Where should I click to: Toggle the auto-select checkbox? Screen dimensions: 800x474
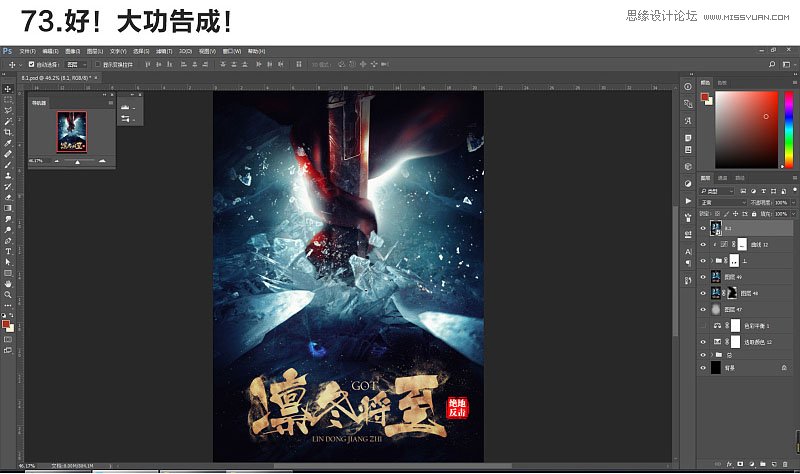[x=32, y=64]
